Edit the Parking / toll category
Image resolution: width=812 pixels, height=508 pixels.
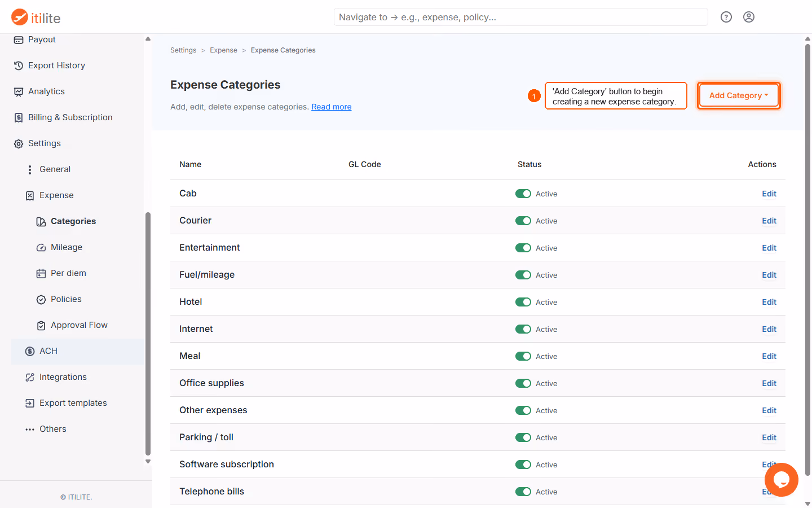click(x=769, y=437)
